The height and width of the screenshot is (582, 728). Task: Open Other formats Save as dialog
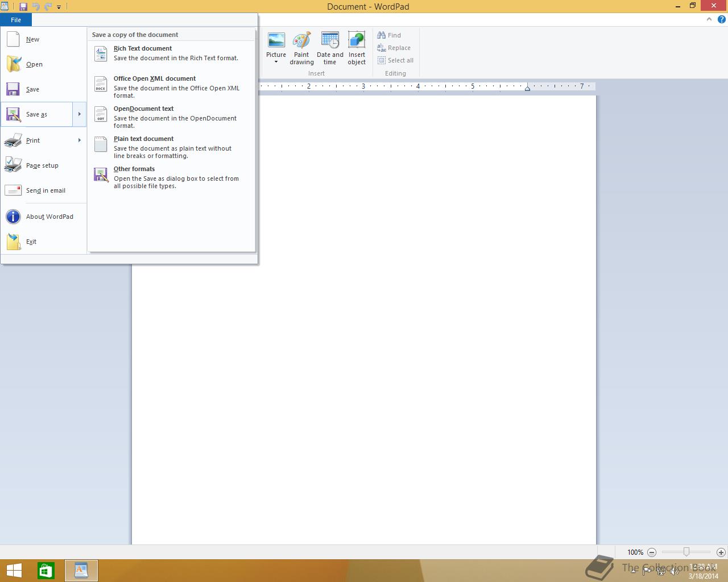(x=171, y=177)
